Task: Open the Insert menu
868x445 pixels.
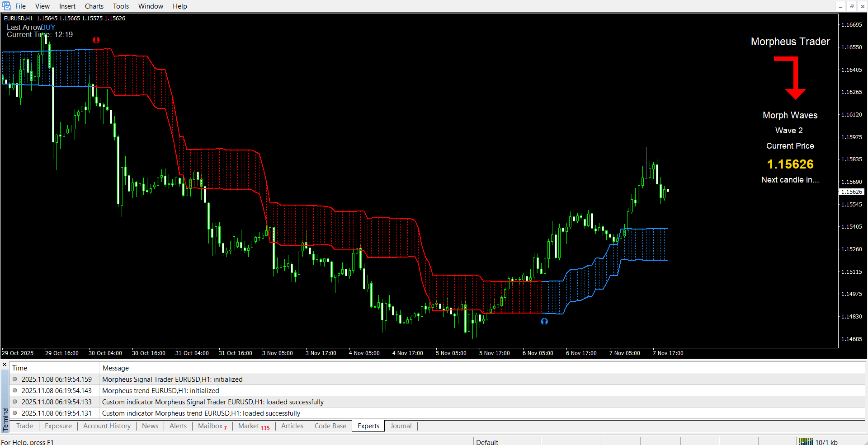Action: pos(67,6)
